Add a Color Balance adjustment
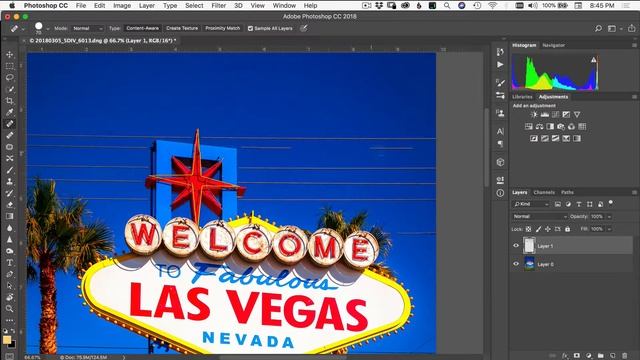The image size is (640, 360). pos(539,127)
